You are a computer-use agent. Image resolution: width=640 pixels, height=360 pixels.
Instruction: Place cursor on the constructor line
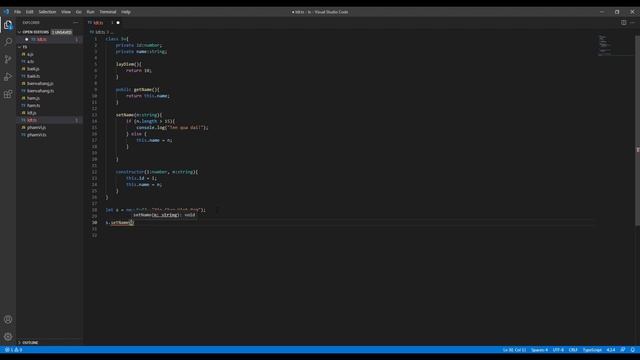[x=157, y=172]
